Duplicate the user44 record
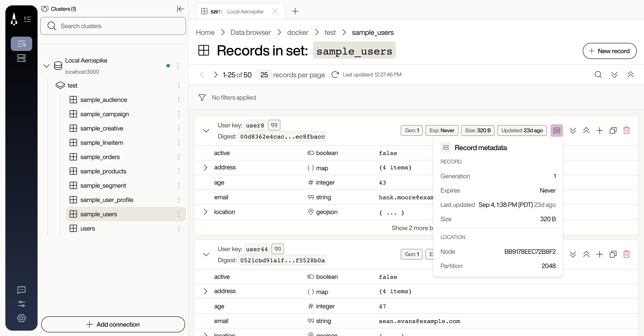 tap(613, 254)
